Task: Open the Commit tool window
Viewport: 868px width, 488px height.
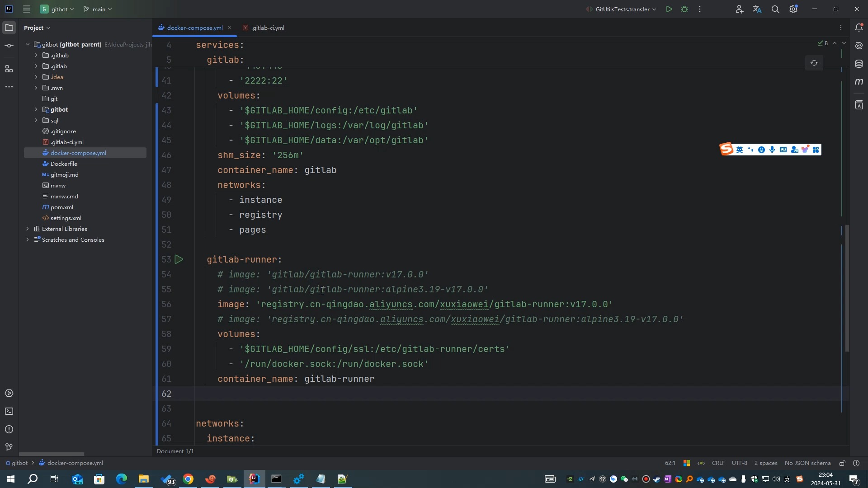Action: point(9,46)
